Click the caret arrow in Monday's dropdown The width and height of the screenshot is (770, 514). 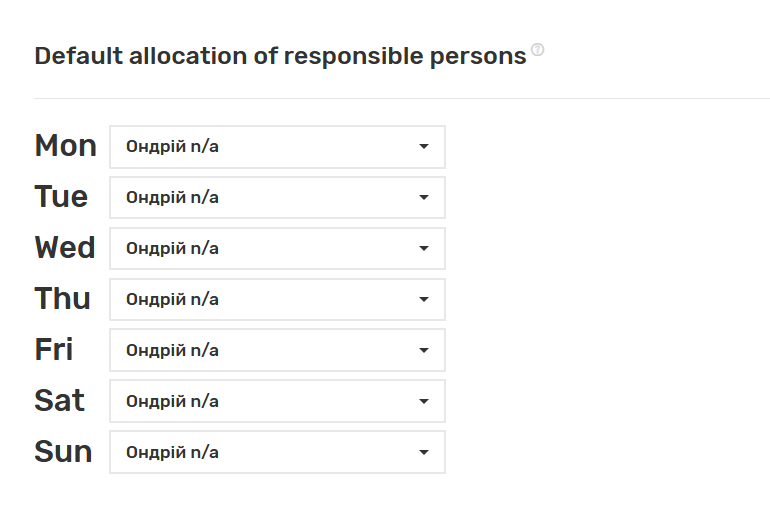pyautogui.click(x=424, y=147)
